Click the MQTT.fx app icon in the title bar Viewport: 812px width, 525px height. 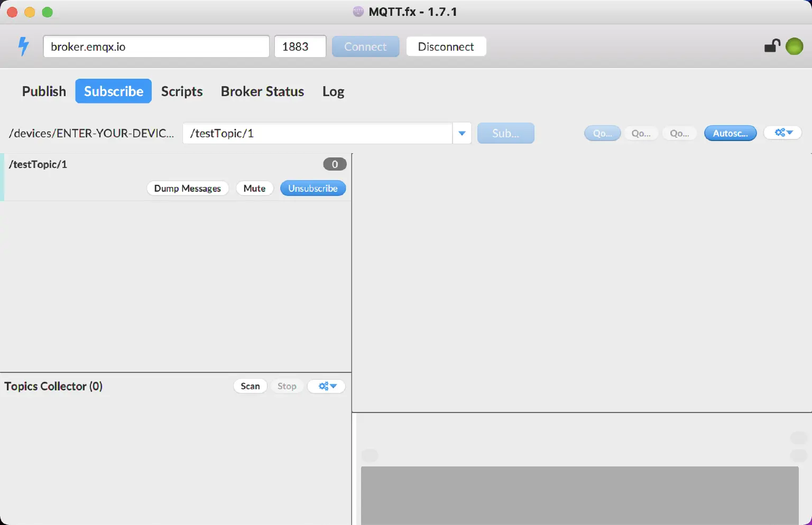(358, 12)
